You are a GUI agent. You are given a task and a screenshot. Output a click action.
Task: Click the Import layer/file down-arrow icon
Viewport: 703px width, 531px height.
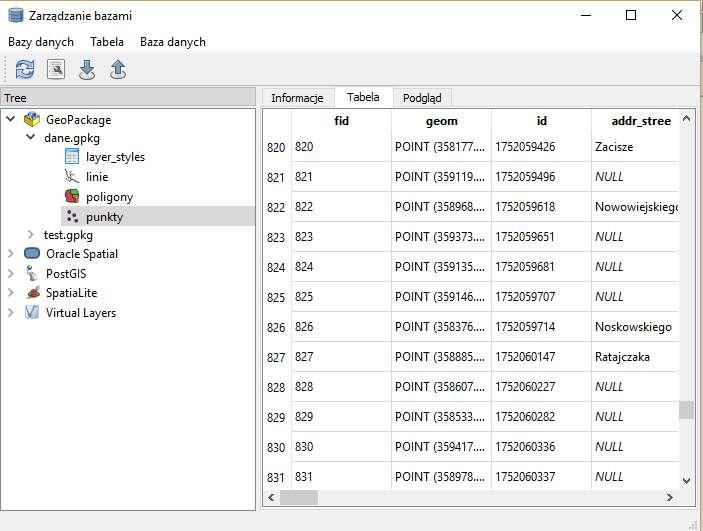[87, 70]
